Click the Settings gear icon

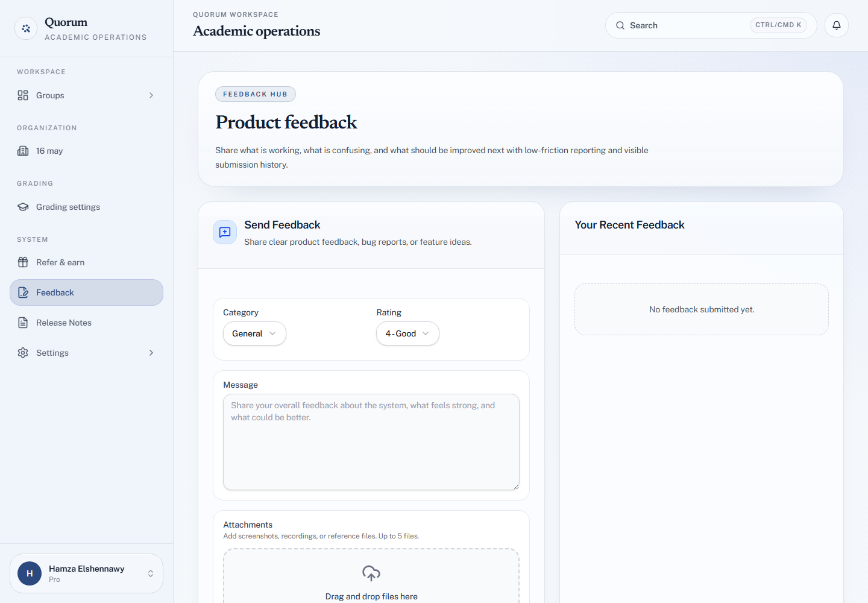pos(23,353)
